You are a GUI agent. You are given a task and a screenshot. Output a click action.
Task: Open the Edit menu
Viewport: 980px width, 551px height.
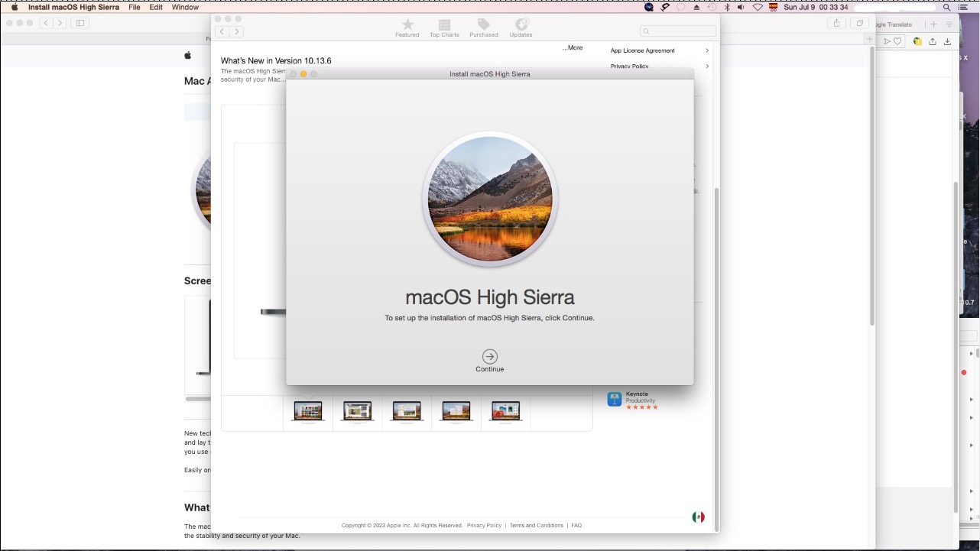(156, 7)
